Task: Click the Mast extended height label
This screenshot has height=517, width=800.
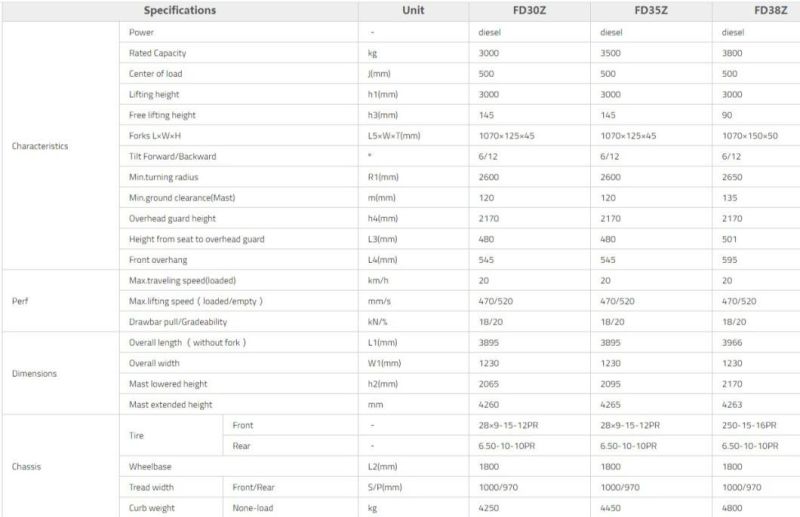Action: tap(170, 405)
